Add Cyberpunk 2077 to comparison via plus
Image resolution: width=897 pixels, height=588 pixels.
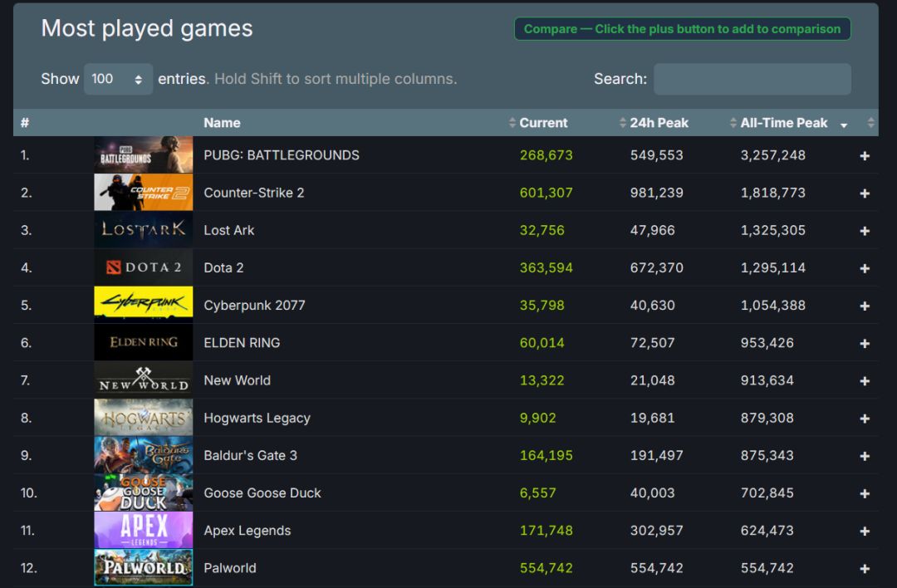point(865,306)
